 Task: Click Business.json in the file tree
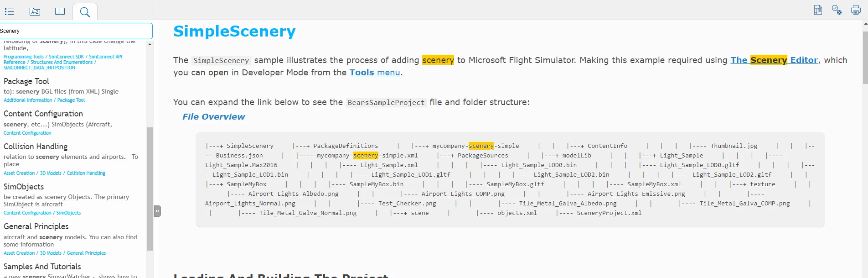(x=239, y=155)
